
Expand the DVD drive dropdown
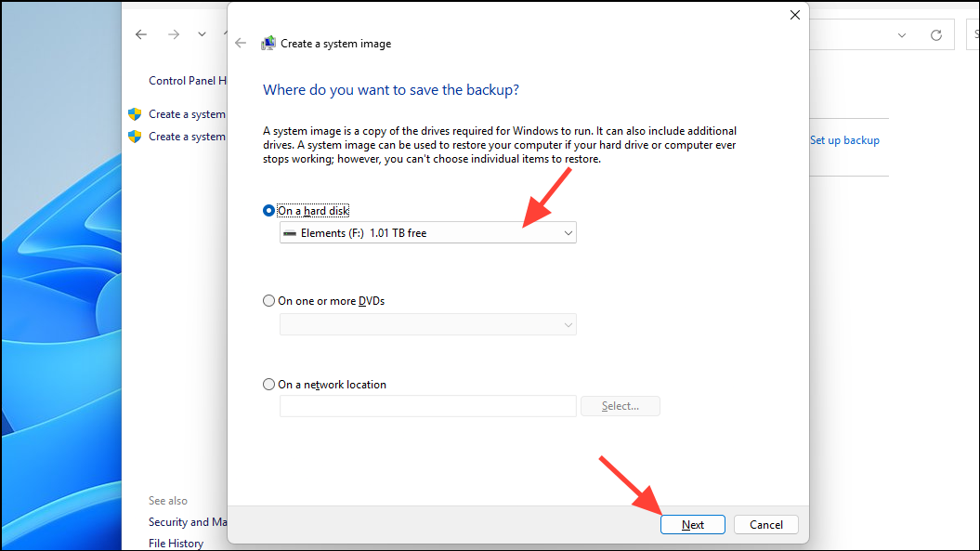[x=568, y=324]
